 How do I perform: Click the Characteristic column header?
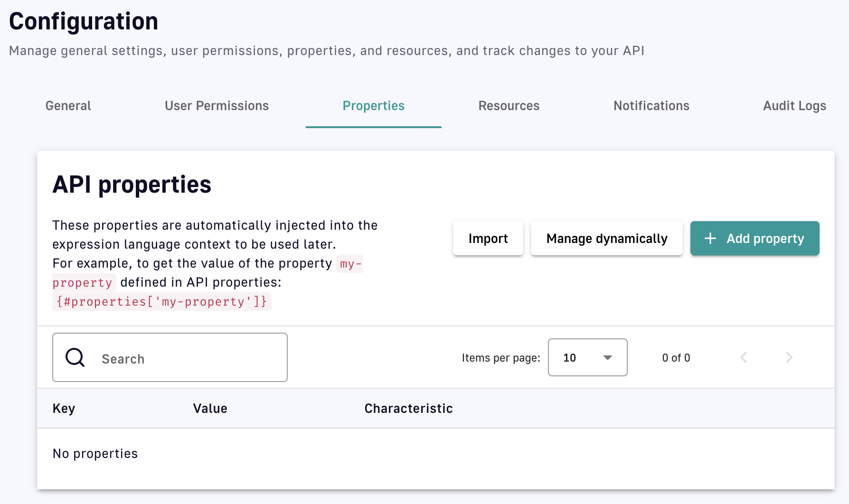tap(408, 409)
